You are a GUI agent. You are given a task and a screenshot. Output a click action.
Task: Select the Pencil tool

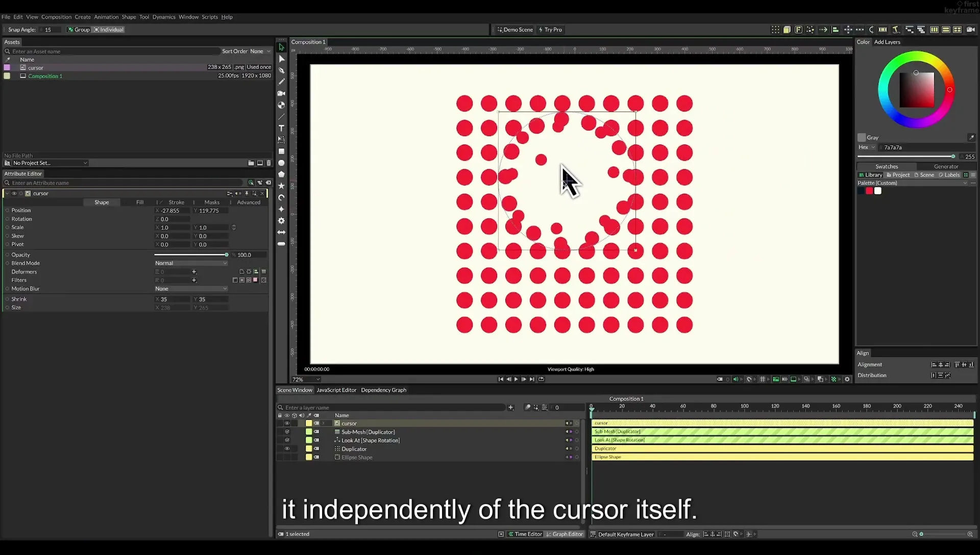281,82
